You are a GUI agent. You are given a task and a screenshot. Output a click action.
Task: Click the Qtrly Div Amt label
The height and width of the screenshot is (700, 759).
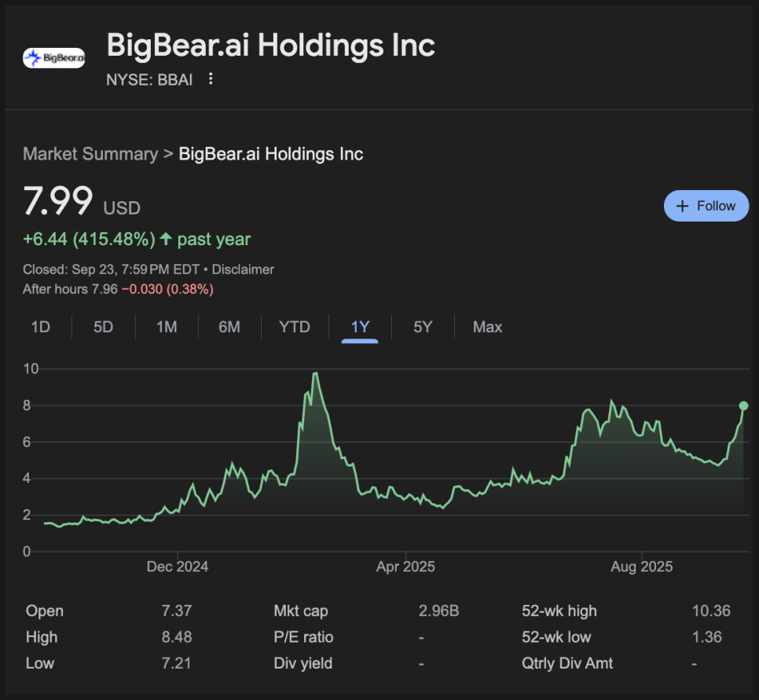[x=567, y=663]
